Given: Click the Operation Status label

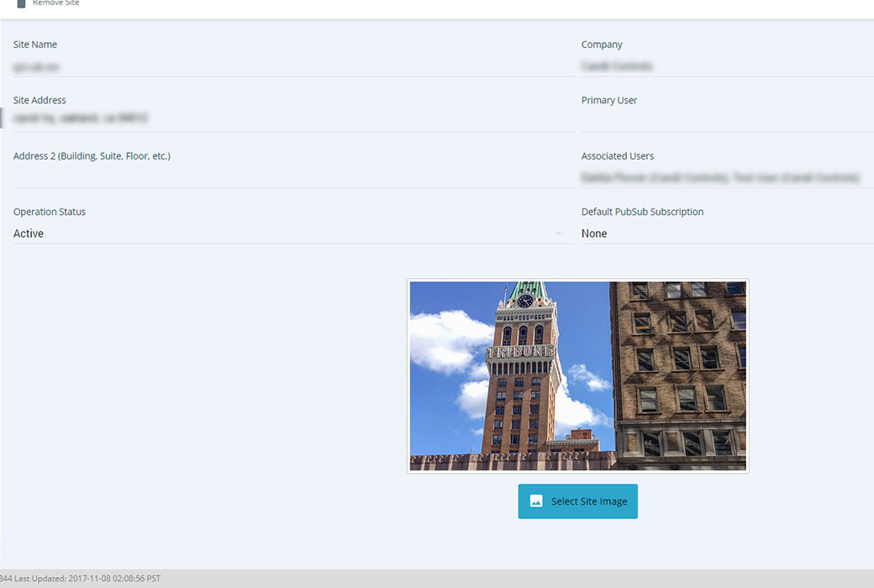Looking at the screenshot, I should coord(50,212).
